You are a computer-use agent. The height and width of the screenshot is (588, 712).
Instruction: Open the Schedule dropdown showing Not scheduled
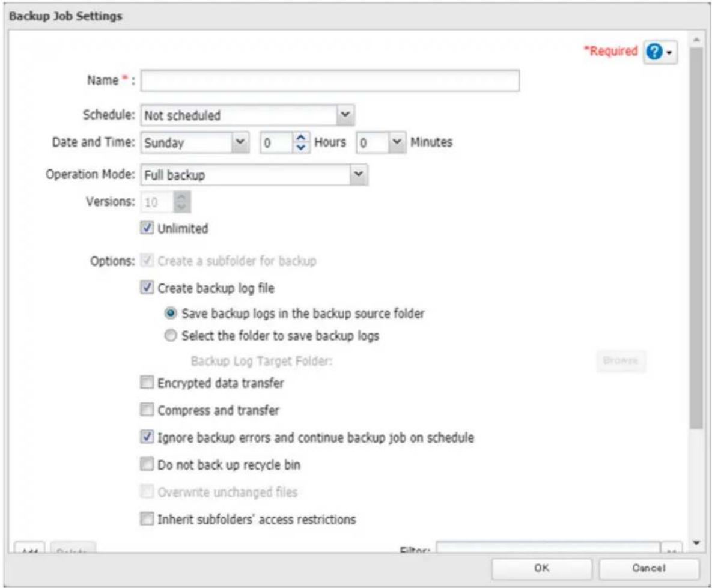pyautogui.click(x=248, y=115)
